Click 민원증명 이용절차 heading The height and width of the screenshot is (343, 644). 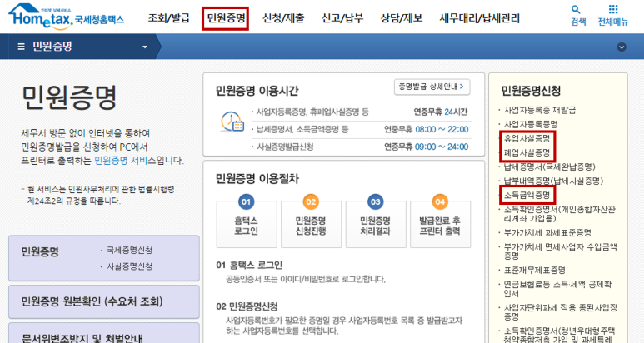[x=257, y=179]
